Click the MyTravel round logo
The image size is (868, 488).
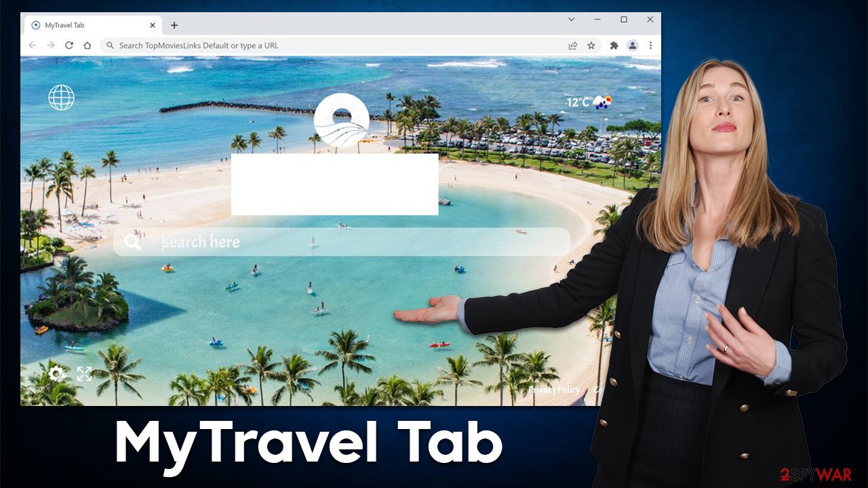click(x=342, y=120)
